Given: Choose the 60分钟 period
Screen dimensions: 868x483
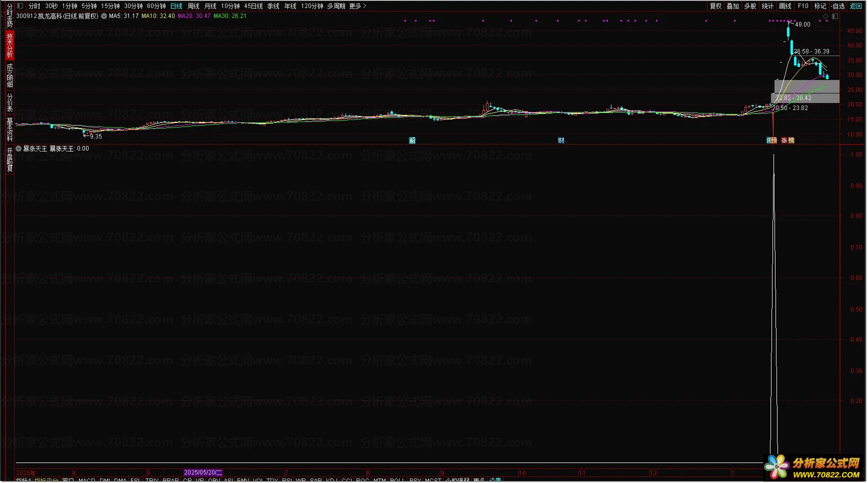Looking at the screenshot, I should 156,6.
